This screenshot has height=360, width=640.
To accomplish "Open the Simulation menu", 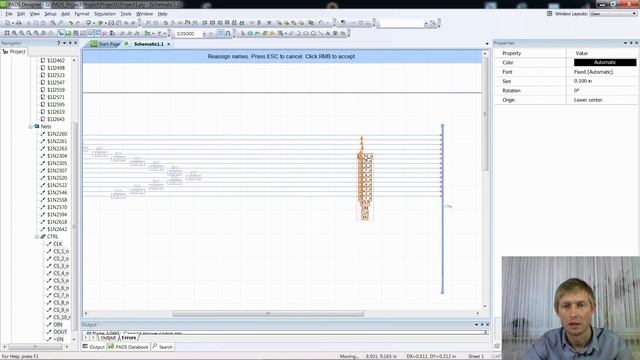I will pos(105,13).
